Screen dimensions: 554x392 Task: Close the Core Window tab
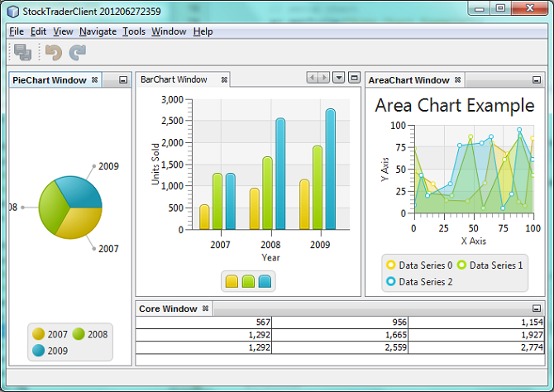(205, 308)
